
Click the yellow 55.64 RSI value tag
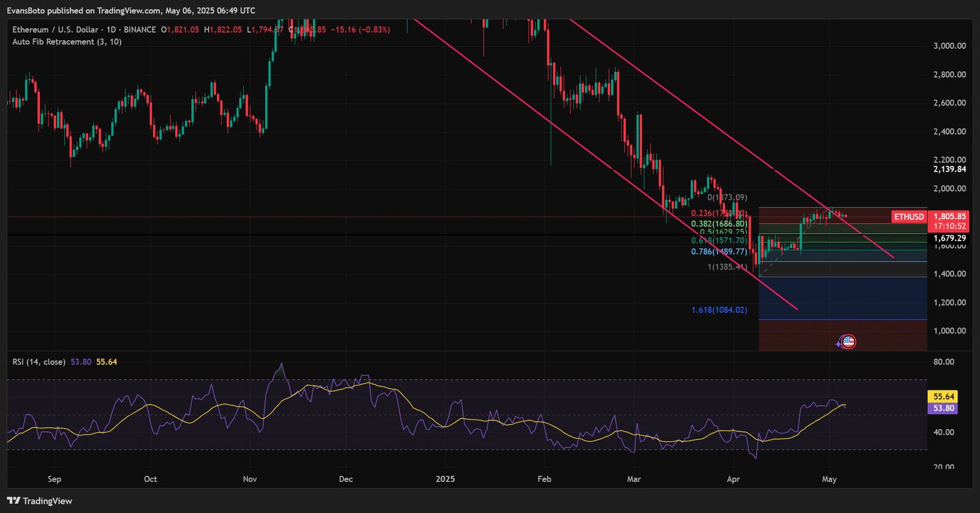coord(943,397)
